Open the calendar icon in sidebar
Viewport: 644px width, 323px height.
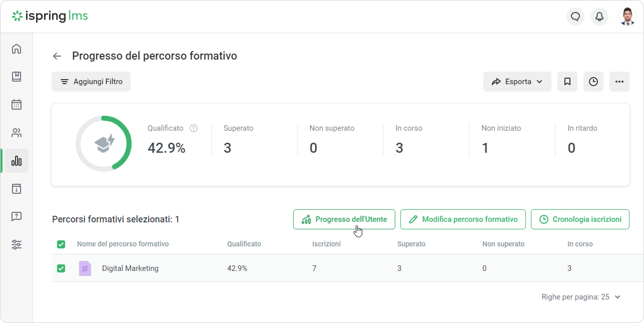17,105
